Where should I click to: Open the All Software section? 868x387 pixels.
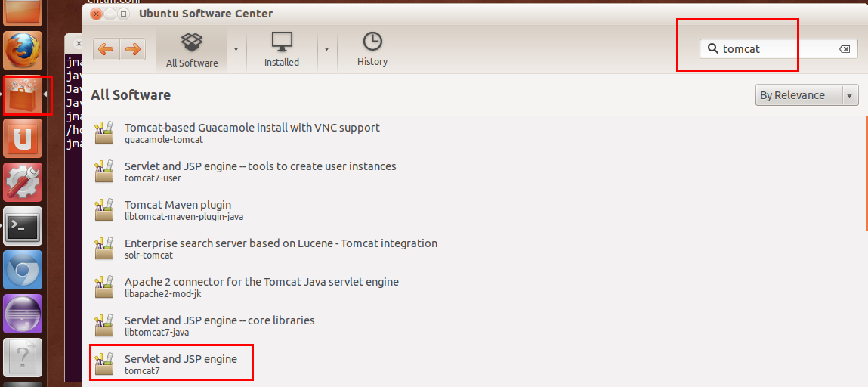(192, 50)
